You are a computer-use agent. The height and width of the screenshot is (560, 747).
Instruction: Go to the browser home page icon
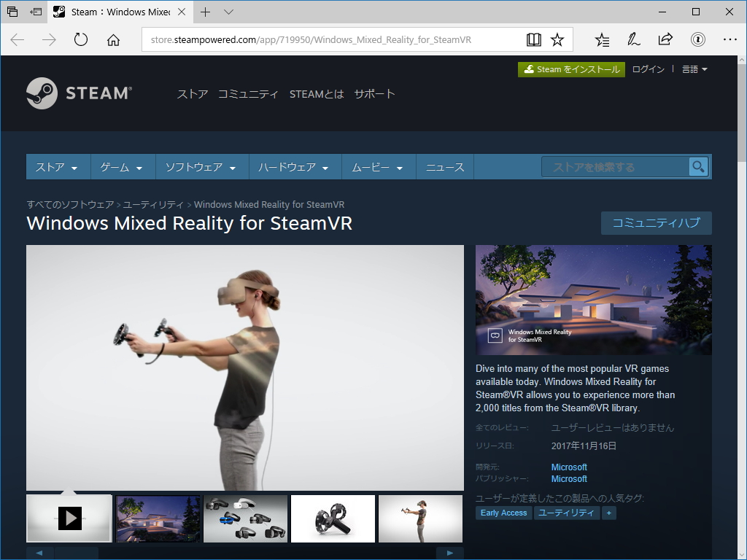(112, 39)
